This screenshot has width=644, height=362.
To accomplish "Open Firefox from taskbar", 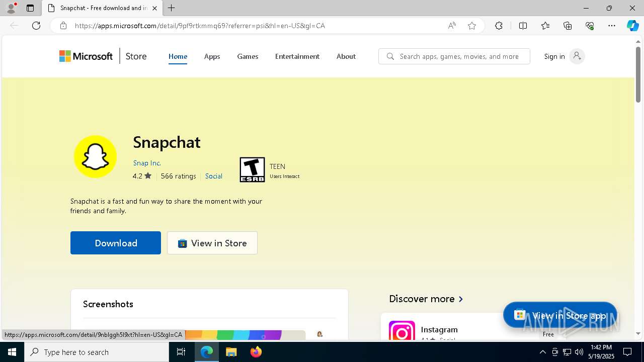I will (256, 352).
